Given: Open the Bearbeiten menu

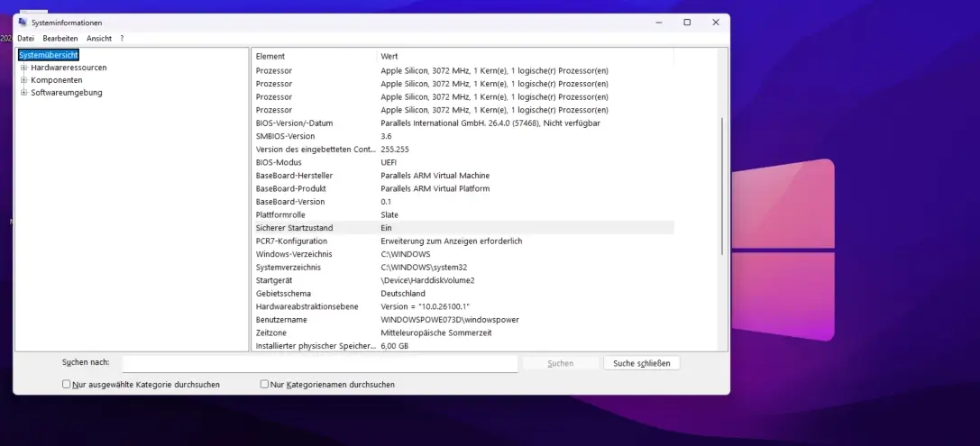Looking at the screenshot, I should click(x=60, y=39).
